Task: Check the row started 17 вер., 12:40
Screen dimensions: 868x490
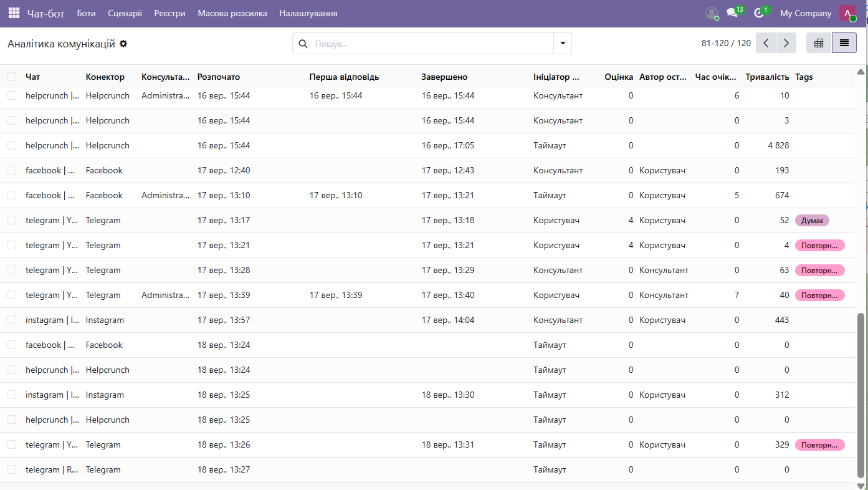Action: click(12, 170)
